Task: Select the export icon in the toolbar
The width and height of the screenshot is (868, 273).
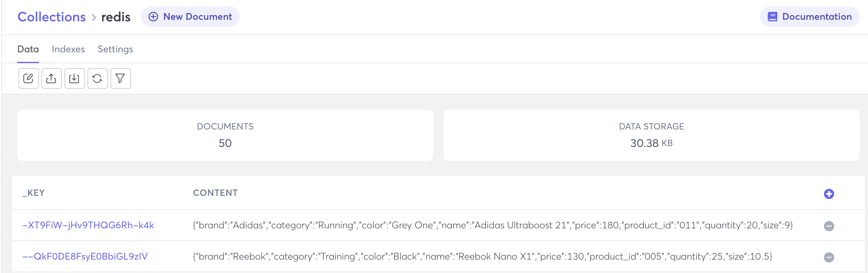Action: (x=51, y=78)
